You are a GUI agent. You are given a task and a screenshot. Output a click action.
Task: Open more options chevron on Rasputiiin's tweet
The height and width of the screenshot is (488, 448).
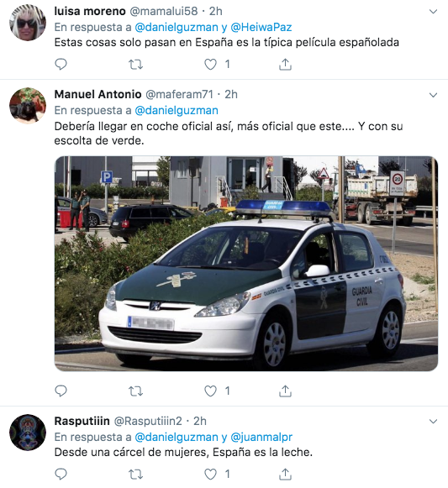tap(433, 422)
